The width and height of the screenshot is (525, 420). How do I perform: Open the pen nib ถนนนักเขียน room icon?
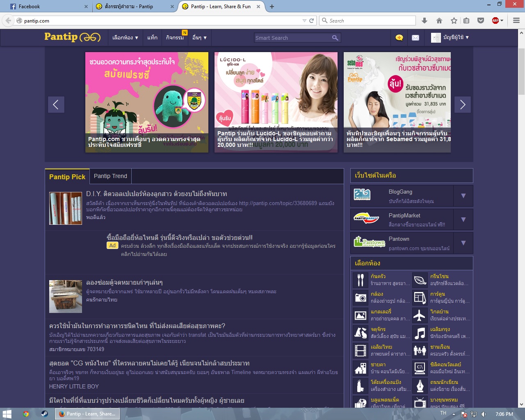point(420,386)
